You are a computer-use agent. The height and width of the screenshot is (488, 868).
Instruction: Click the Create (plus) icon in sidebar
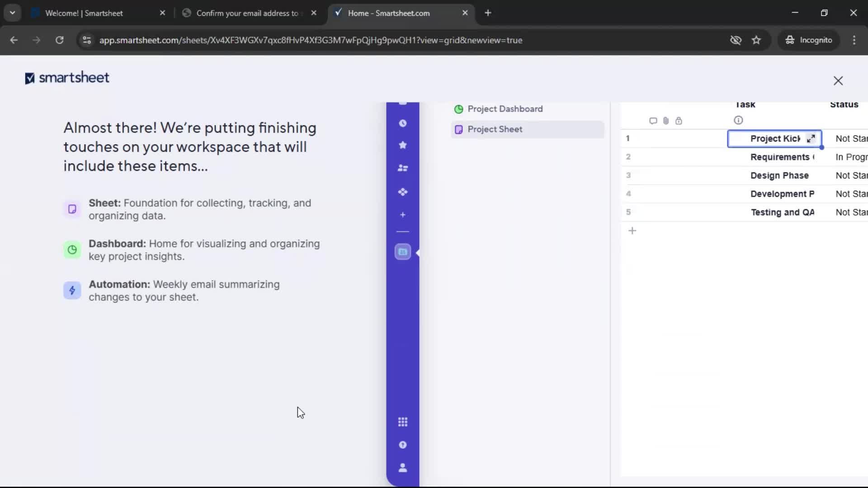[x=403, y=215]
